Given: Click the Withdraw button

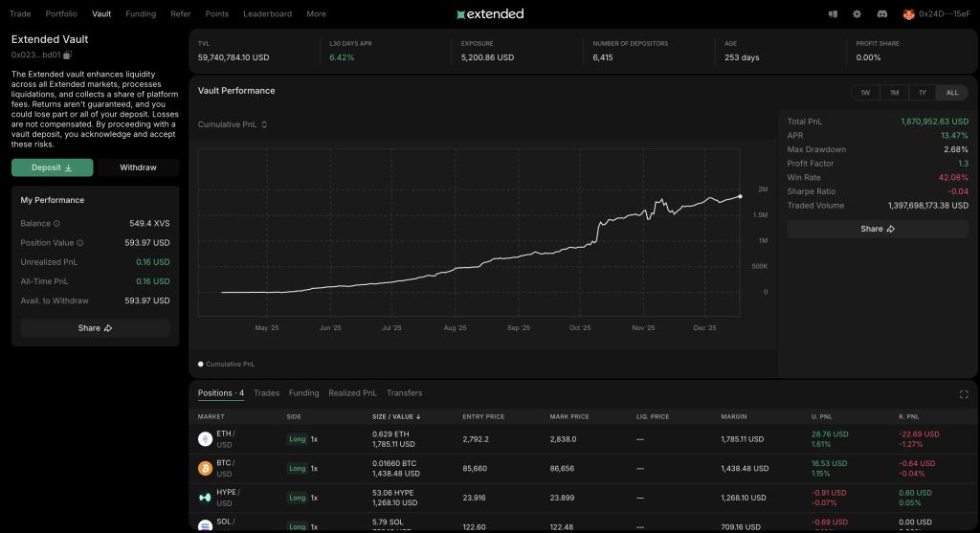Looking at the screenshot, I should click(138, 167).
